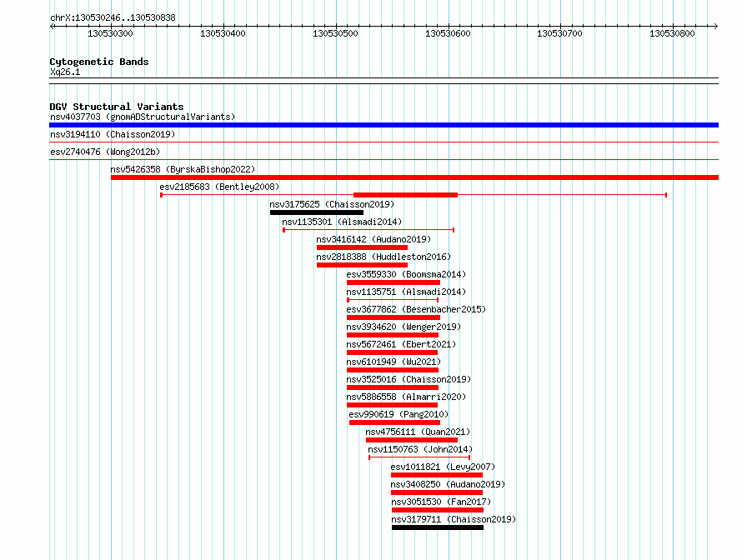This screenshot has height=560, width=742.
Task: Select the blue nsv4037703 variant bar
Action: [384, 125]
